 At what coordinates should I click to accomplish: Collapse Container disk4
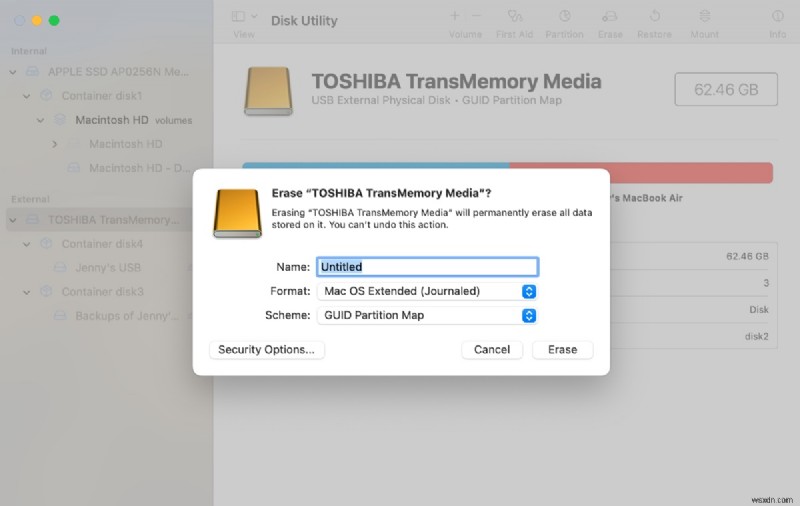(27, 244)
